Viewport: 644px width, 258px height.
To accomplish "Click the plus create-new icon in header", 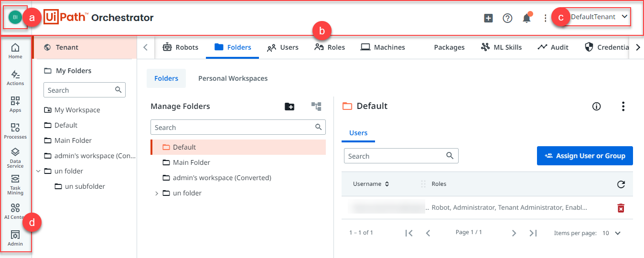I will pos(488,18).
